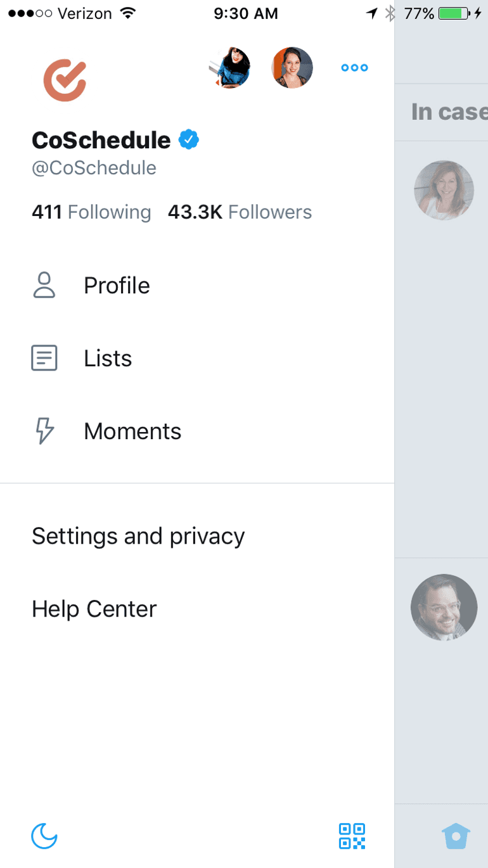This screenshot has width=488, height=868.
Task: Toggle night mode with moon icon
Action: [44, 836]
